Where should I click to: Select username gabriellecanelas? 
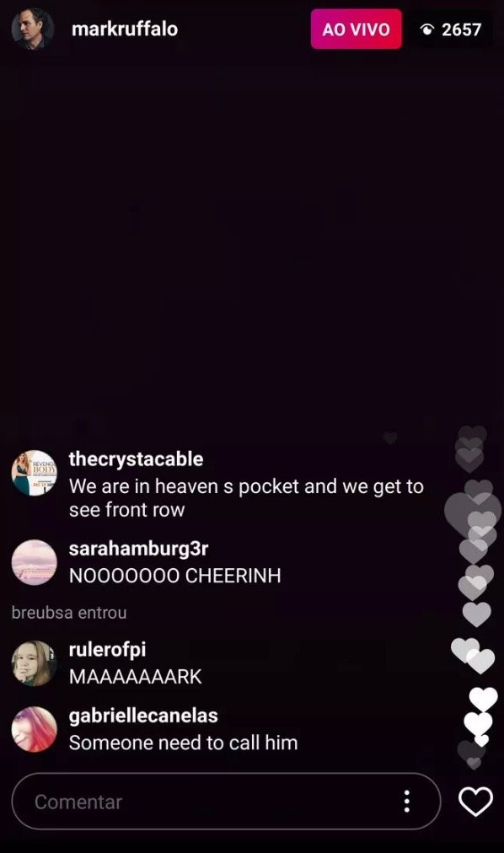(x=143, y=716)
